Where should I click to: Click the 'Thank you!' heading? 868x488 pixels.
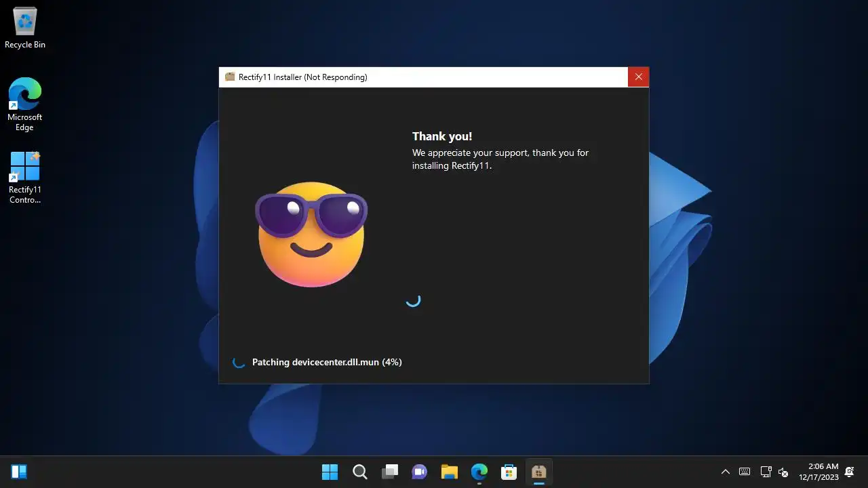click(442, 136)
